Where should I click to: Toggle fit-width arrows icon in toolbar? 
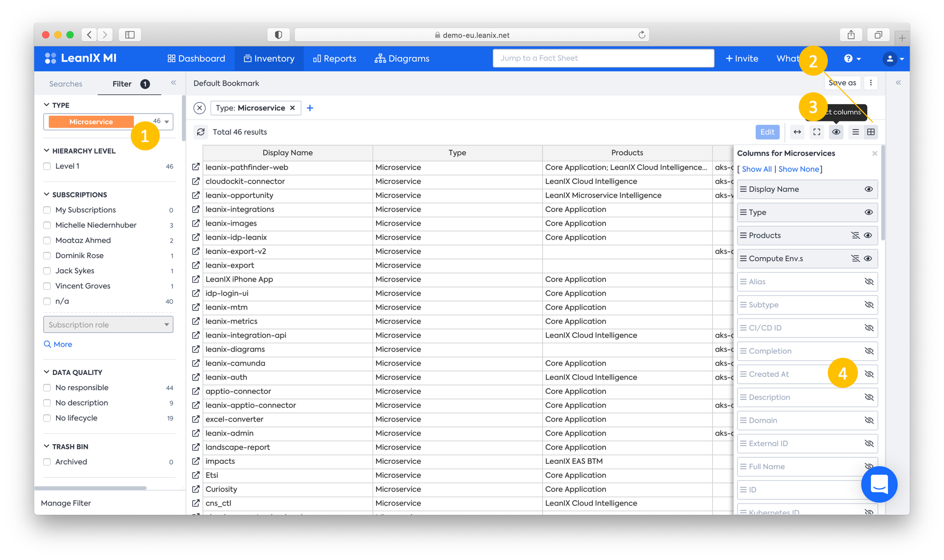click(x=797, y=132)
